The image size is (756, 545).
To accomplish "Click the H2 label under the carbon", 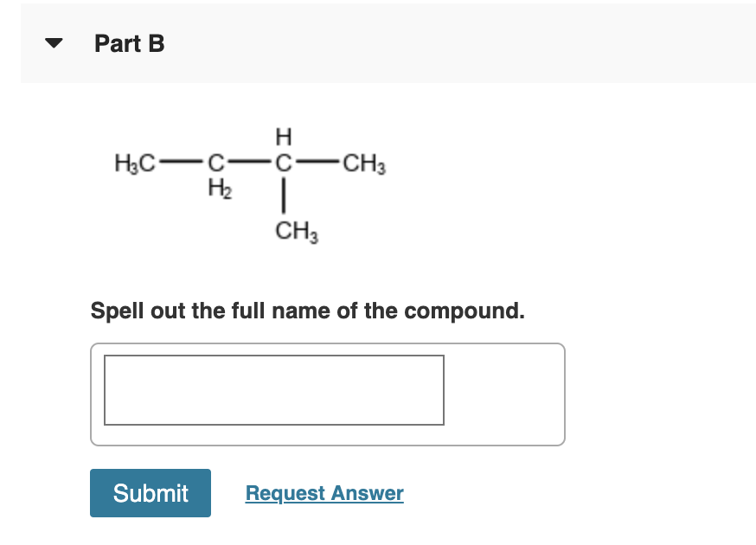I will pos(218,189).
